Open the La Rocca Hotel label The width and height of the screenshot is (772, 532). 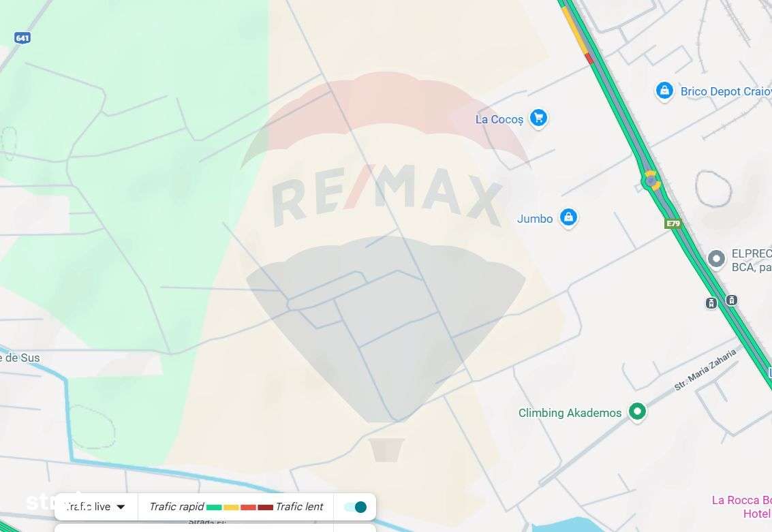point(741,507)
